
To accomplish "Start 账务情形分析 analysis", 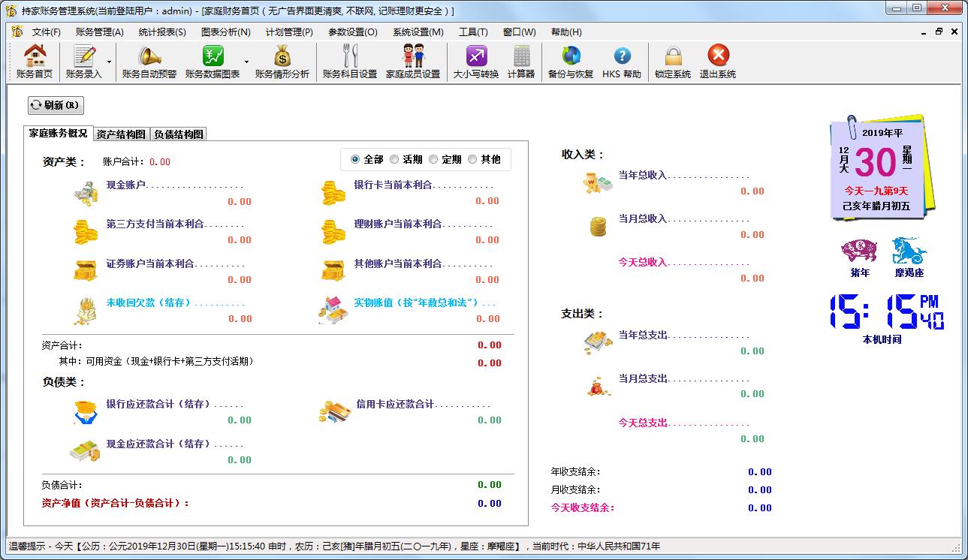I will click(283, 60).
